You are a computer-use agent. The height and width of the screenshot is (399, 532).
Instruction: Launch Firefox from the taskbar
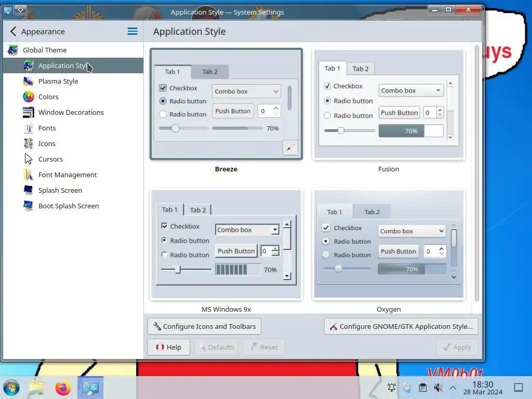point(63,388)
